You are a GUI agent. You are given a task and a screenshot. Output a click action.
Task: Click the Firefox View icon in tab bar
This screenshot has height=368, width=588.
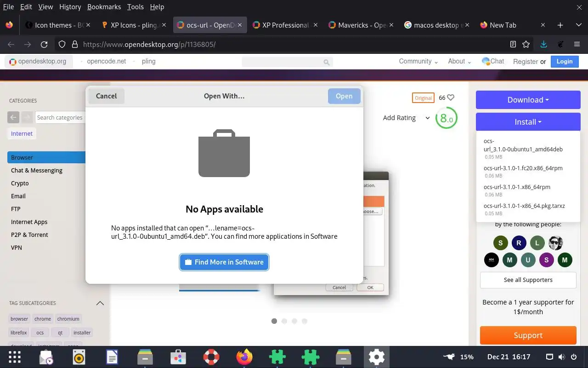[x=10, y=25]
